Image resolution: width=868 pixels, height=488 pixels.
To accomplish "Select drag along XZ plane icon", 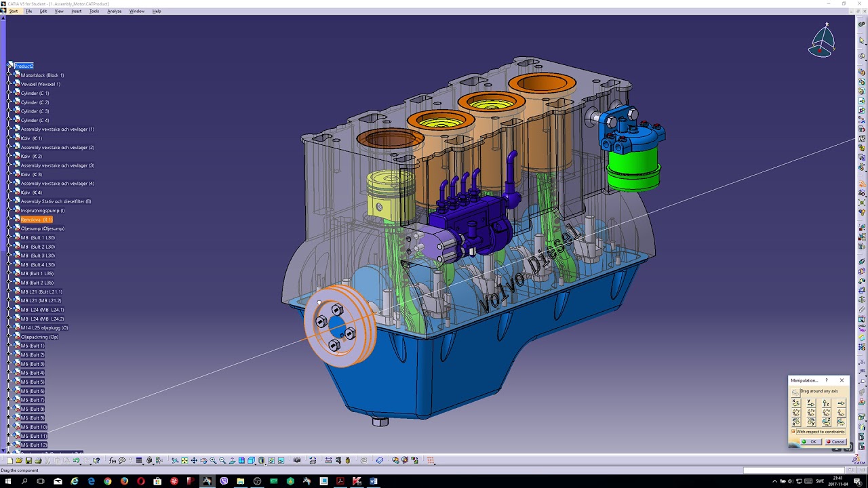I will coord(827,413).
